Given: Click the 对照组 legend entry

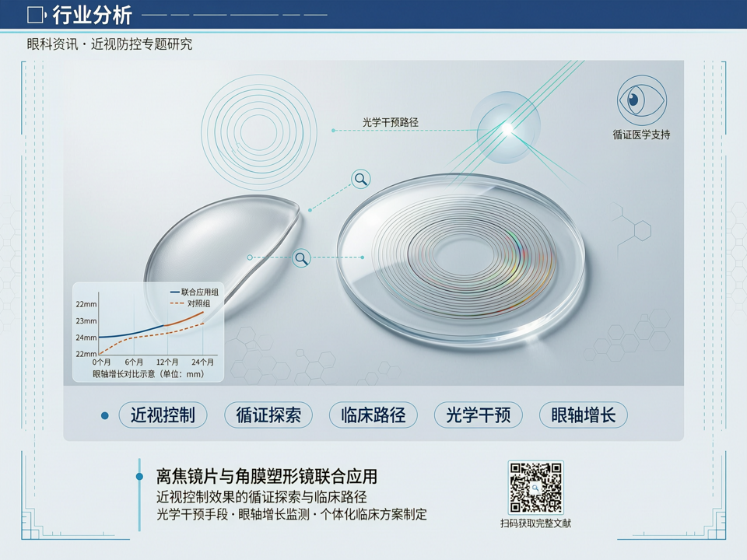Looking at the screenshot, I should [191, 303].
